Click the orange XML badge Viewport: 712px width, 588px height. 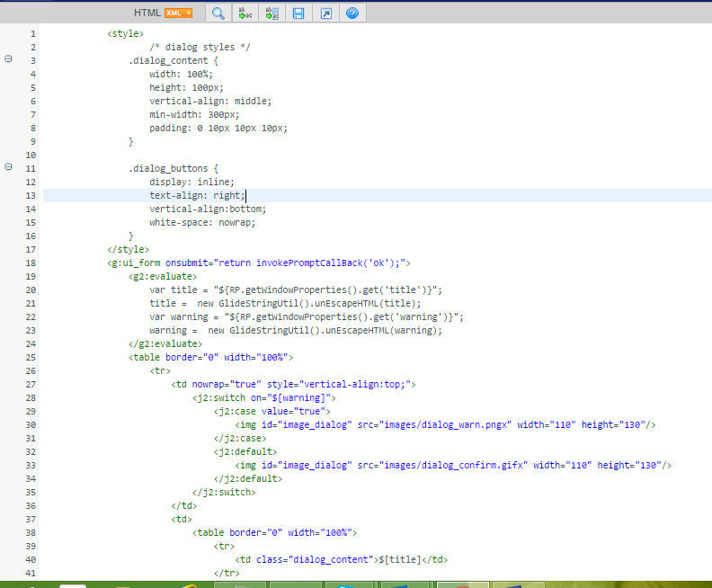click(x=179, y=13)
